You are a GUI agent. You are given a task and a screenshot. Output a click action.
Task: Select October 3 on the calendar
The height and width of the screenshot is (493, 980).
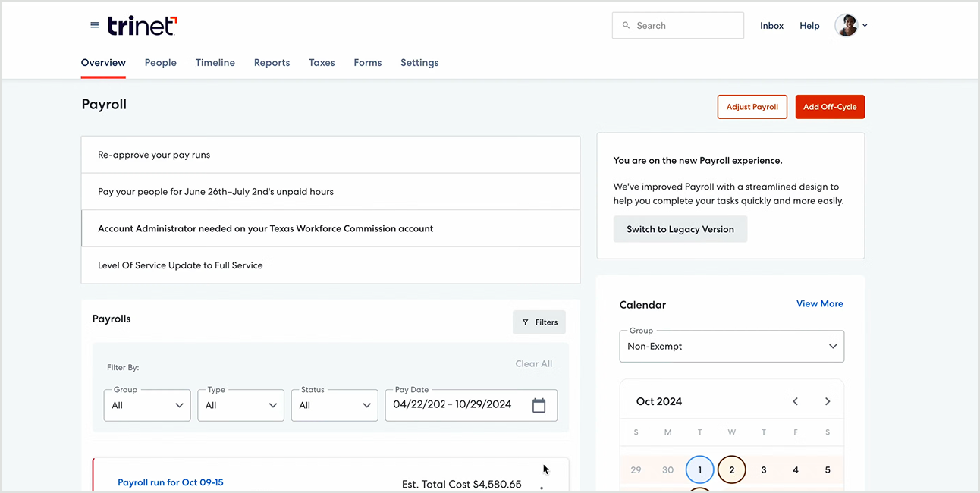point(764,470)
